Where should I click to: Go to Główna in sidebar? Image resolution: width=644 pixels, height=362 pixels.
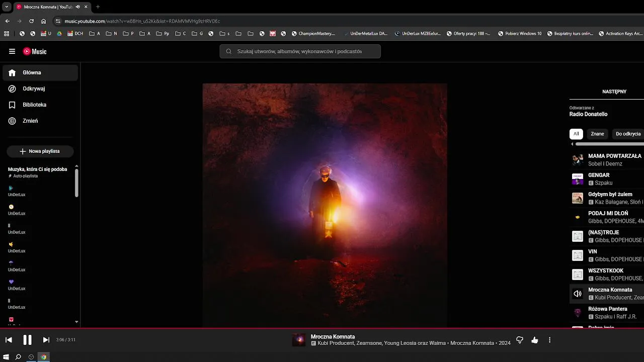point(40,72)
